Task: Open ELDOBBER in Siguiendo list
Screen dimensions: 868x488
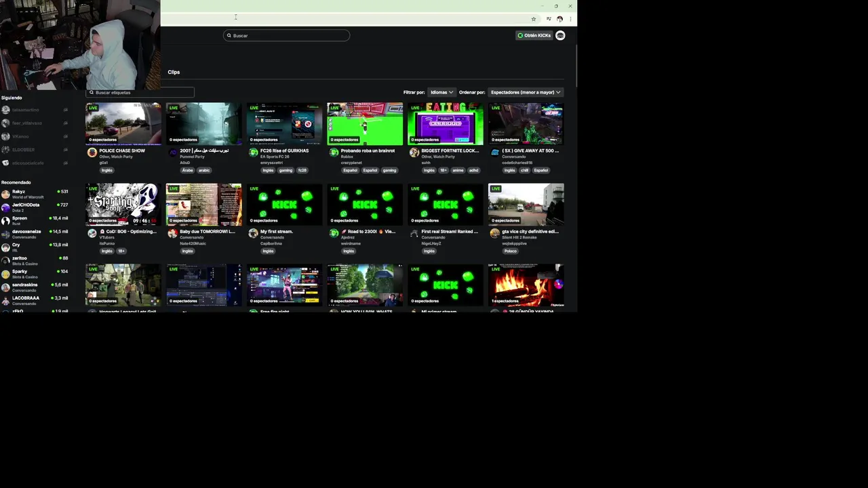Action: tap(35, 150)
